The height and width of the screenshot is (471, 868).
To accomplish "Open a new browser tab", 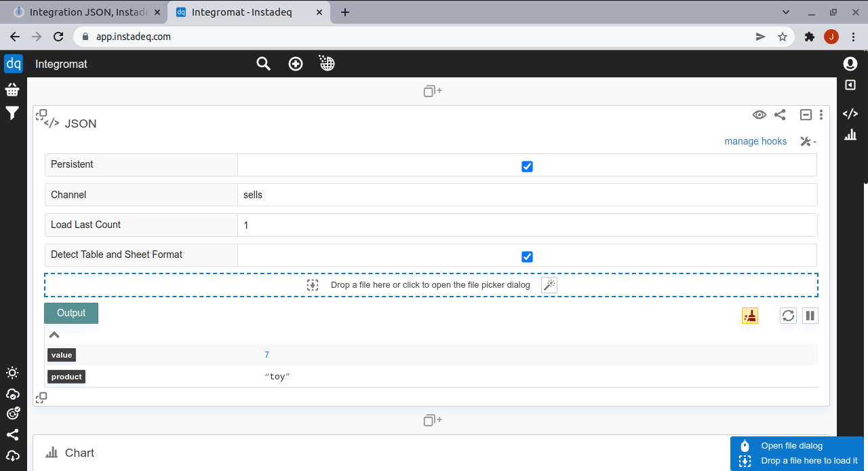I will 345,12.
